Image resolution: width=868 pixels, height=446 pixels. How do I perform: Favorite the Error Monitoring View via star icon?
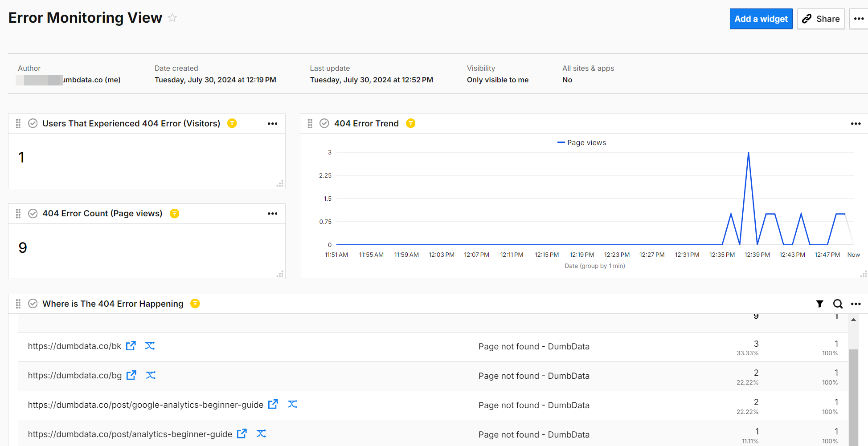(172, 18)
